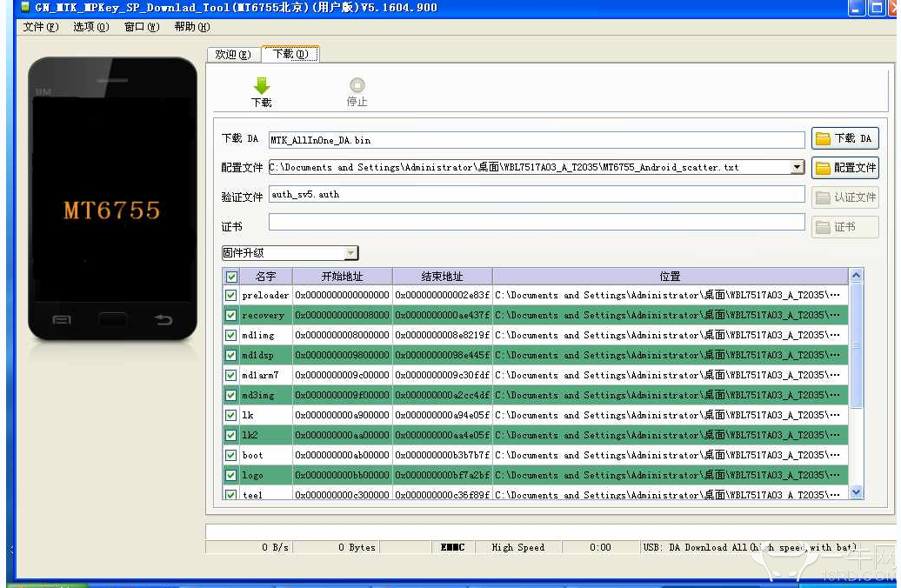Screen dimensions: 901x588
Task: Expand the scatter file path dropdown
Action: 797,168
